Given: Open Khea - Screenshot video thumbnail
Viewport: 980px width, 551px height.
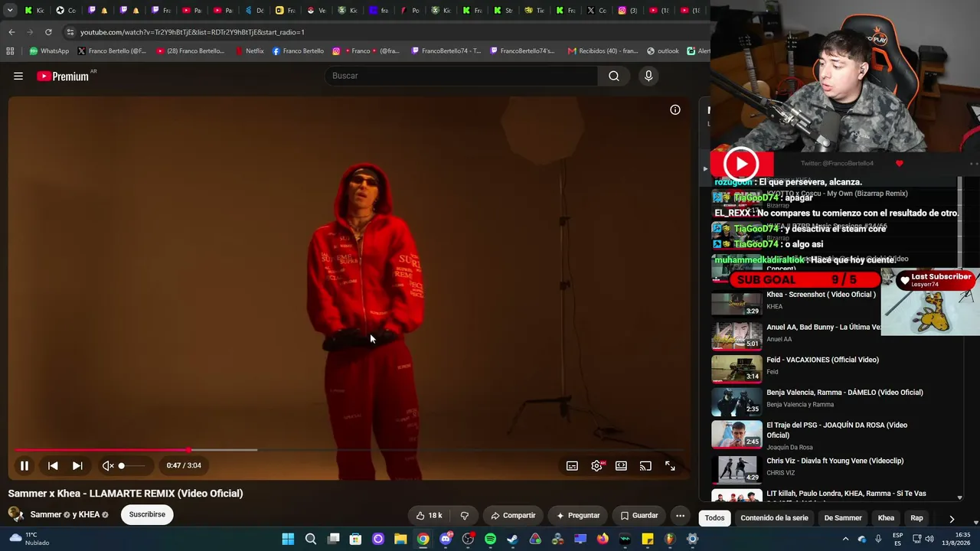Looking at the screenshot, I should (x=737, y=303).
